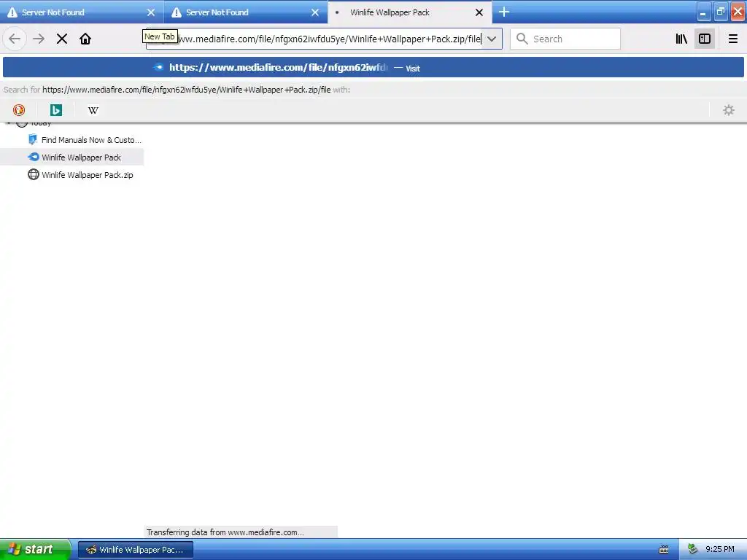Select Winlife Wallpaper Pac taskbar button

click(x=135, y=550)
